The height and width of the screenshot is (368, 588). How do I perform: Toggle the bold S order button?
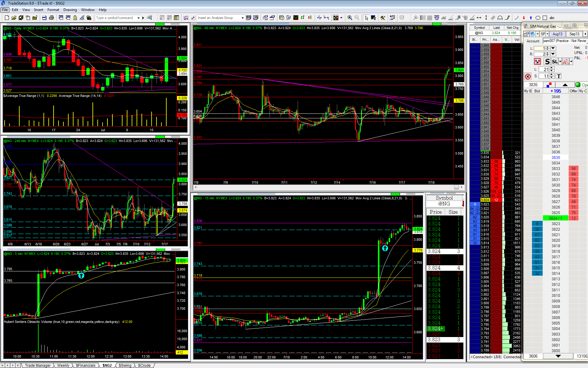click(x=547, y=62)
